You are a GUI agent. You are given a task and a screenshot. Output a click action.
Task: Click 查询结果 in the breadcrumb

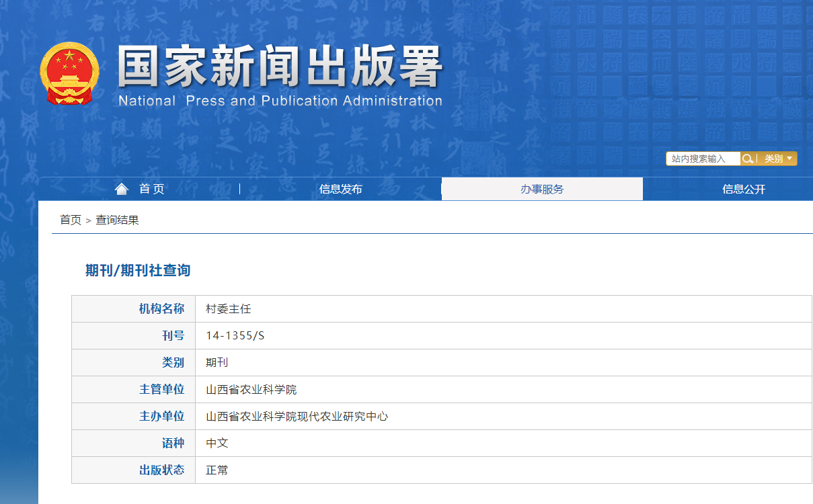click(117, 220)
